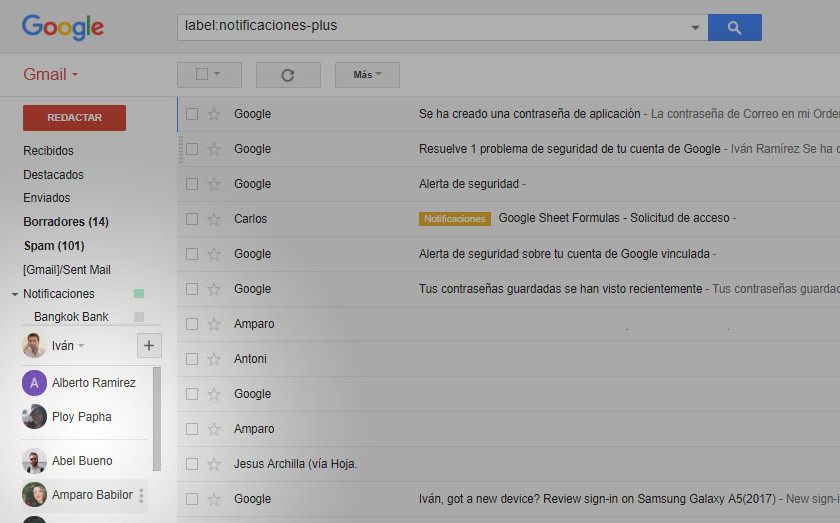Star the 'Se ha creado una contraseña' email
The image size is (840, 523).
click(x=214, y=114)
